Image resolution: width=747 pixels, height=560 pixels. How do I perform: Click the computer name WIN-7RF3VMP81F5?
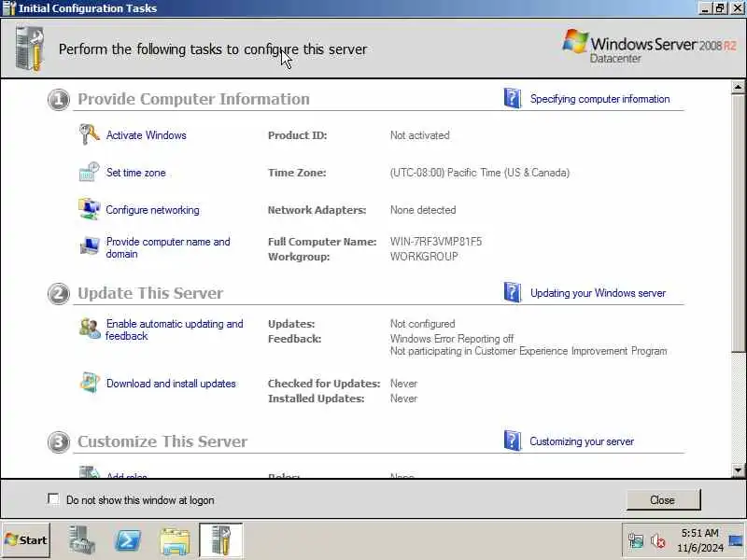(436, 242)
